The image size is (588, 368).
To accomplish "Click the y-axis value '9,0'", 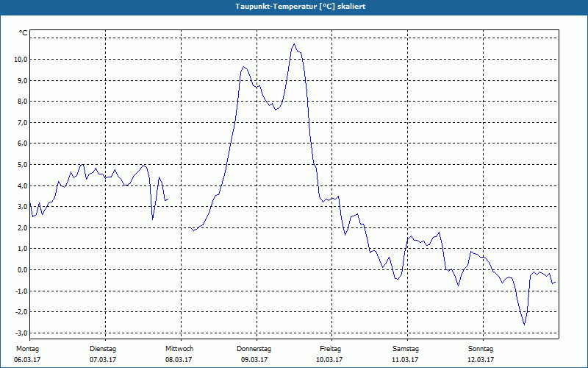I will coord(22,81).
